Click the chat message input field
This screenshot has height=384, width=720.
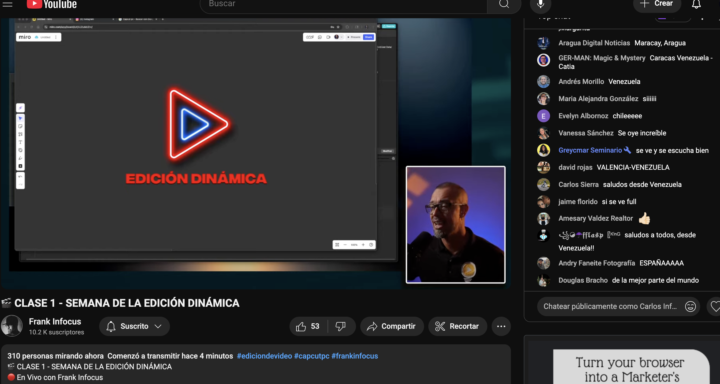point(610,306)
